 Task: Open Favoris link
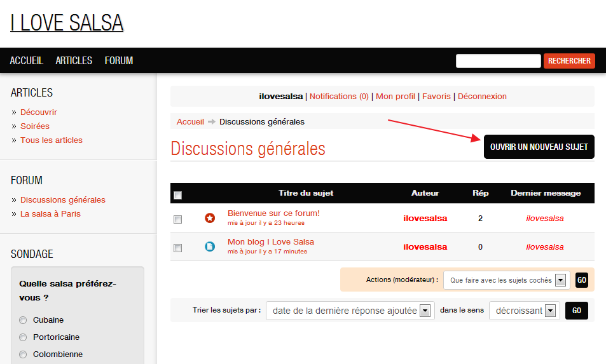tap(436, 97)
